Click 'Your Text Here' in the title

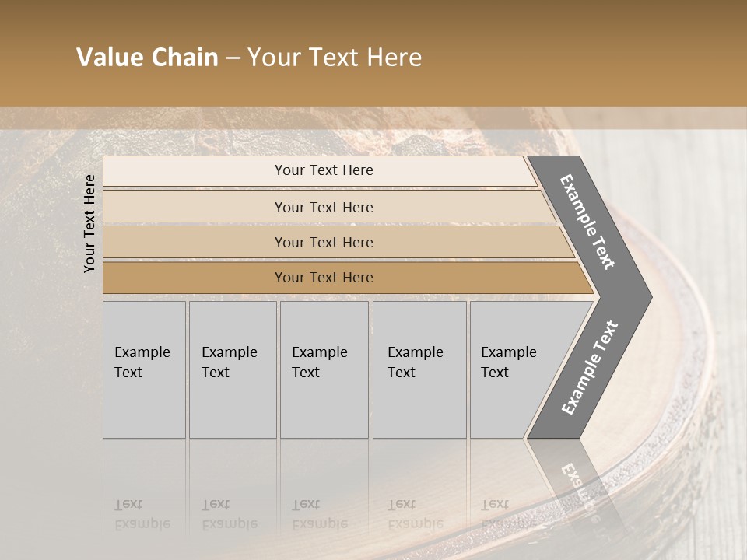335,58
